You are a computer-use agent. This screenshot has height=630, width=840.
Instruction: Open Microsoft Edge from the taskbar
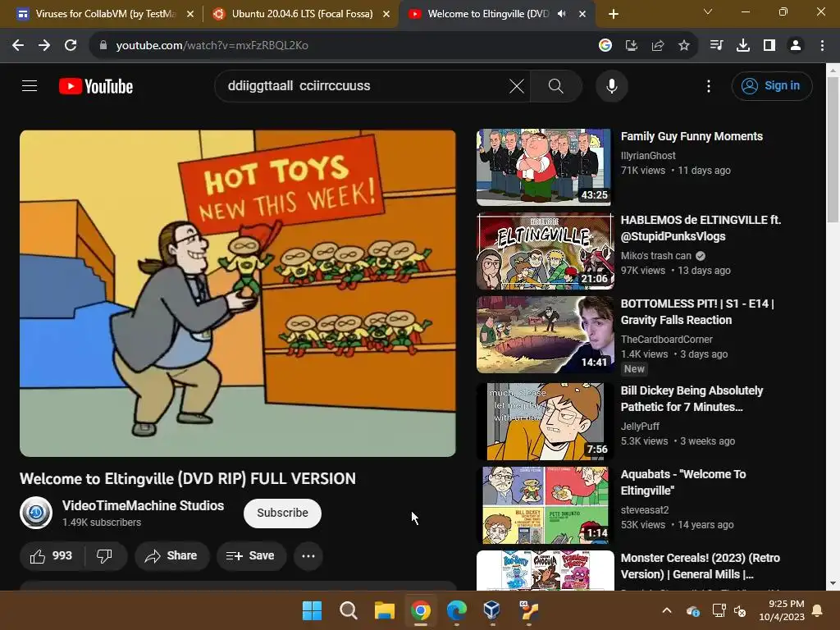point(456,610)
